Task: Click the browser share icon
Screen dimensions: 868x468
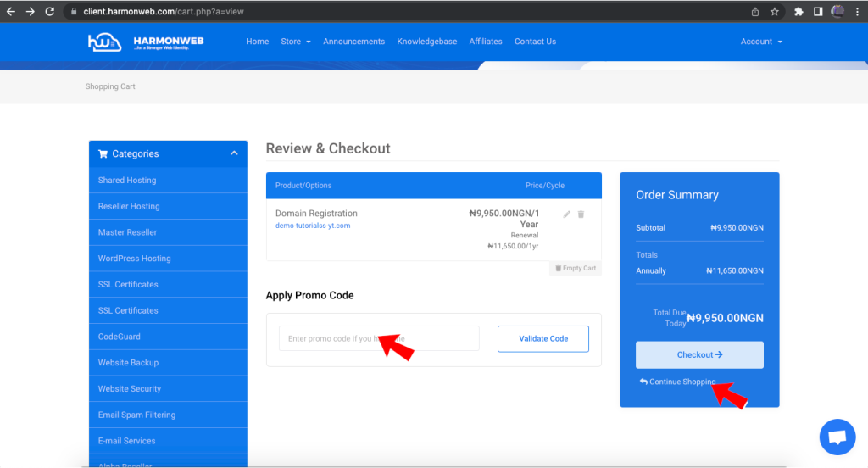Action: click(x=754, y=12)
